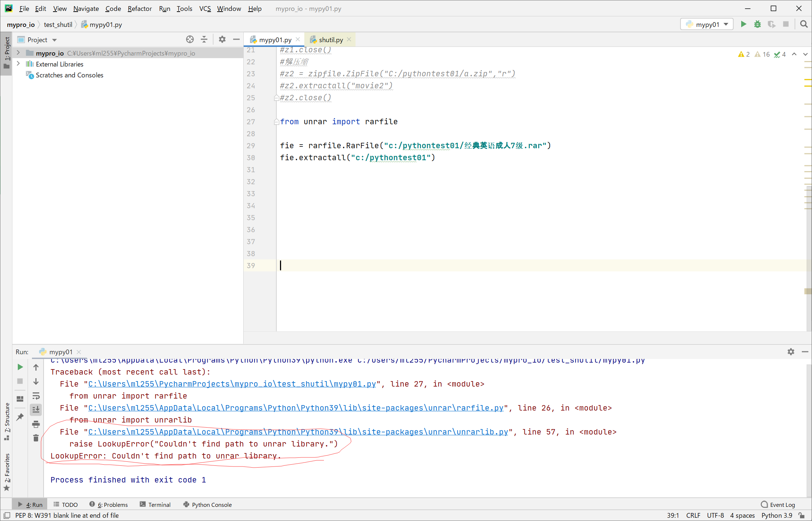The image size is (812, 521).
Task: Open the line separator CRLF selector
Action: (693, 515)
